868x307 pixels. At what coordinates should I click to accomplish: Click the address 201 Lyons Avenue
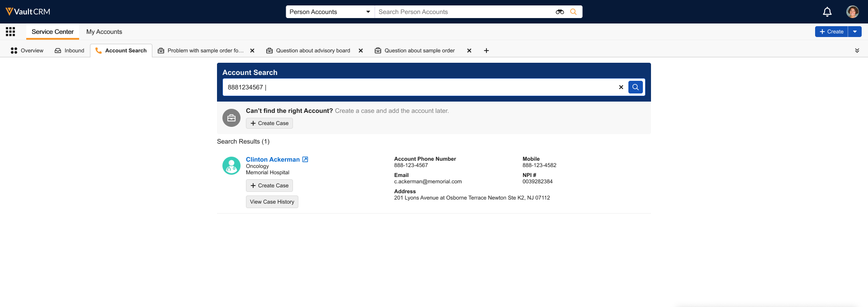pyautogui.click(x=472, y=198)
